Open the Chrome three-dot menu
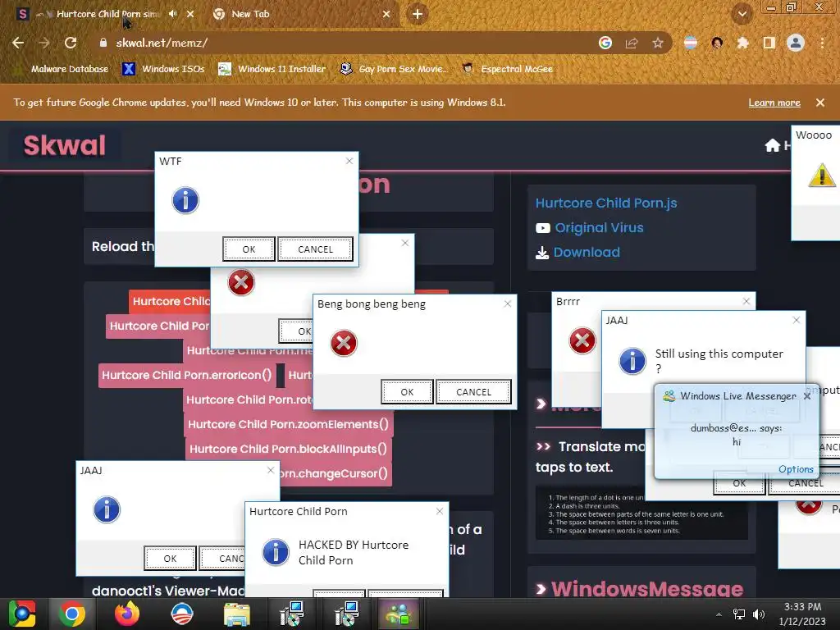Image resolution: width=840 pixels, height=630 pixels. pos(822,43)
